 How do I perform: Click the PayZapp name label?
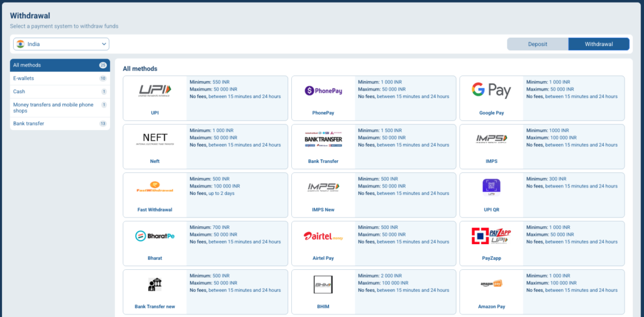click(491, 259)
